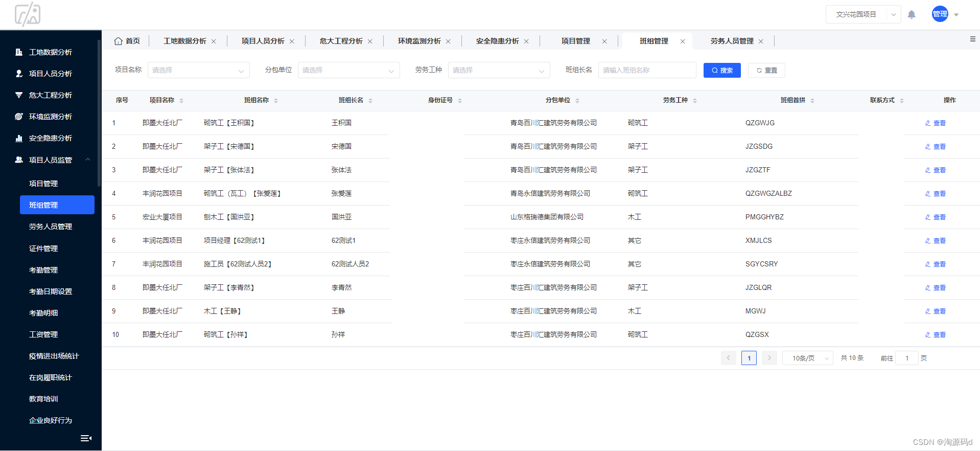Sort table by 班组长名 column
The height and width of the screenshot is (451, 980).
(x=370, y=101)
